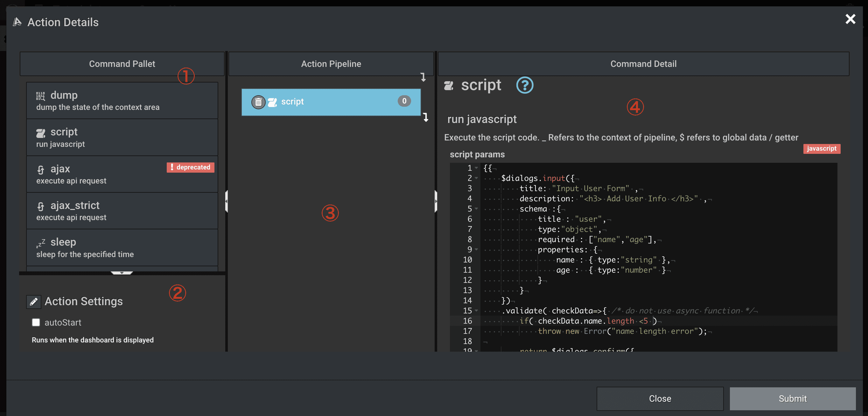Image resolution: width=868 pixels, height=416 pixels.
Task: Click the insert arrow above the pipeline script item
Action: click(423, 77)
